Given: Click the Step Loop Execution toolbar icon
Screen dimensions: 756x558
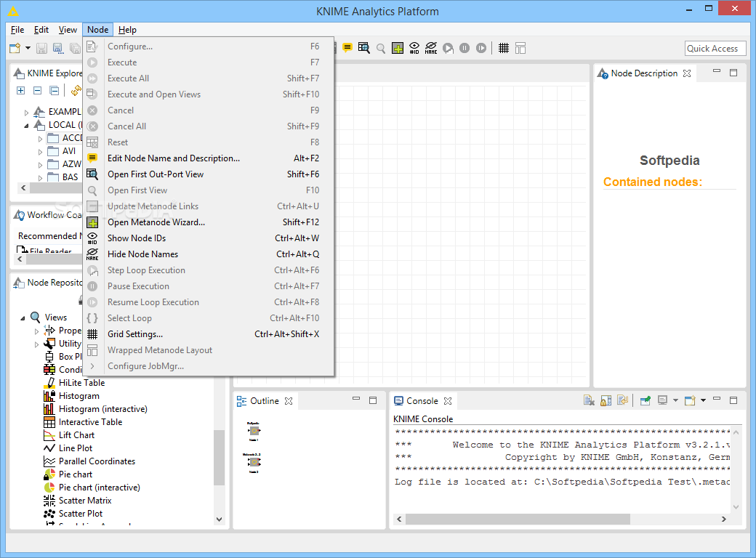Looking at the screenshot, I should (448, 48).
